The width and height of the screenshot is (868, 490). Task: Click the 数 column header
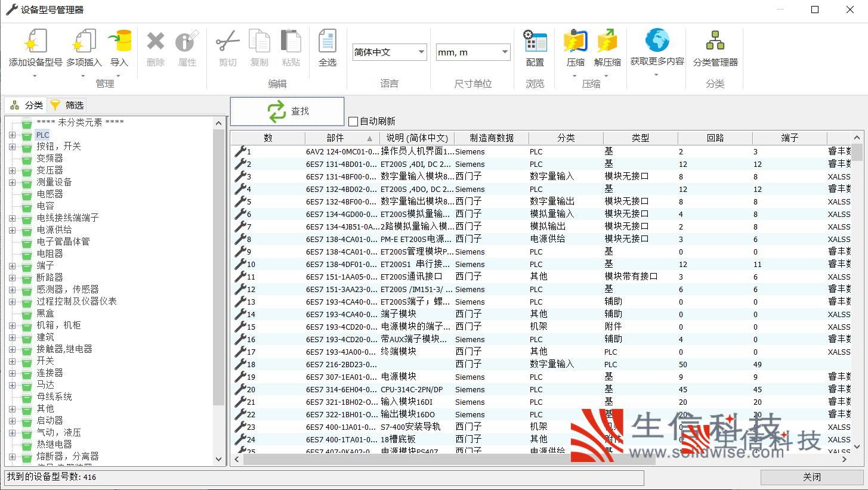[x=268, y=138]
